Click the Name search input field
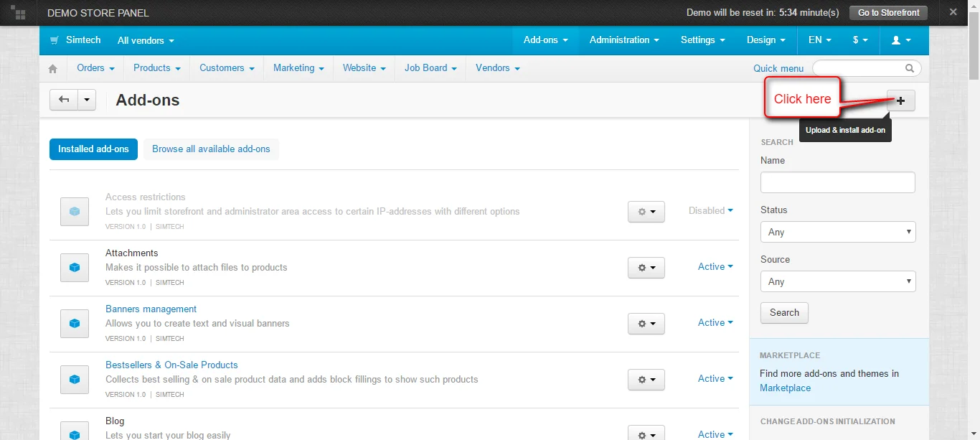The image size is (980, 440). pyautogui.click(x=837, y=182)
